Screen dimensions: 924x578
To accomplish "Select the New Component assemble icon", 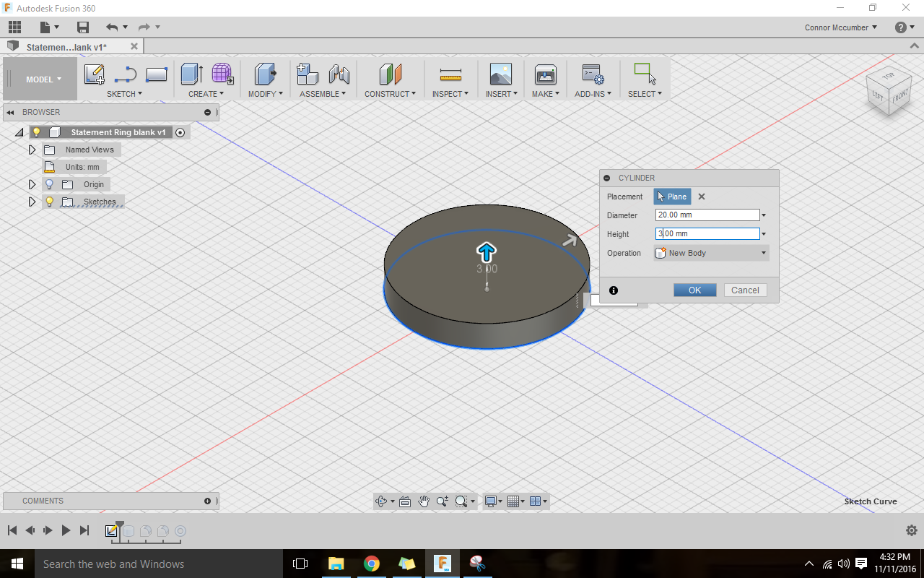I will [x=308, y=74].
